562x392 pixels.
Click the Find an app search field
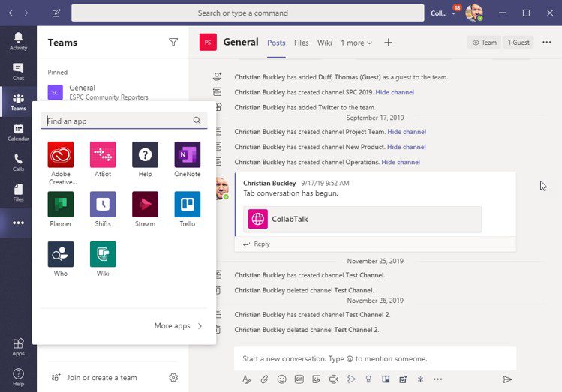(x=124, y=121)
